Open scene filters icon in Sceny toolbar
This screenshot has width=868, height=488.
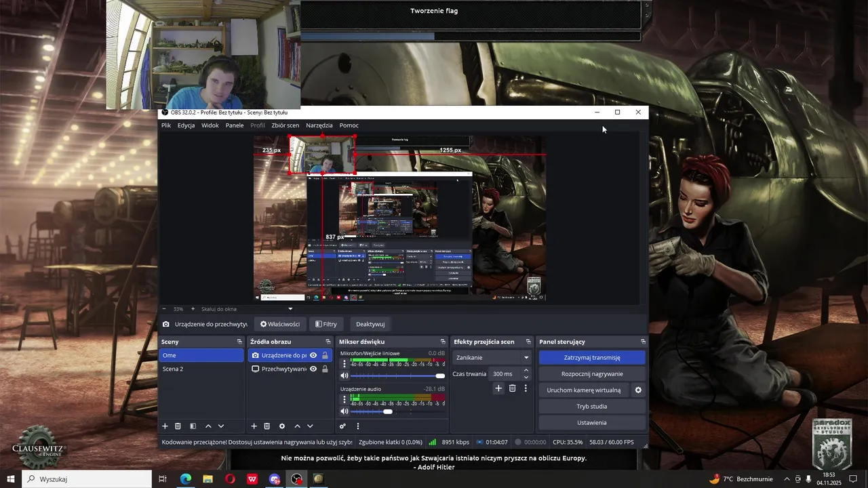click(x=193, y=426)
